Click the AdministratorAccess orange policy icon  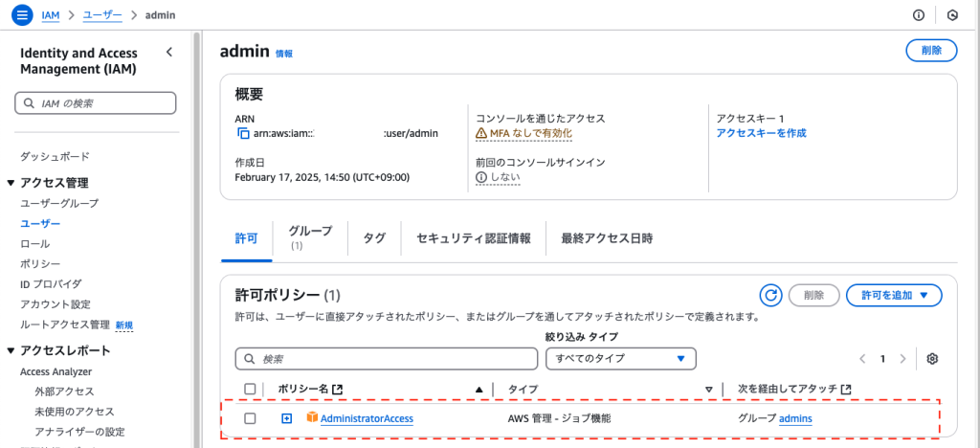point(312,417)
